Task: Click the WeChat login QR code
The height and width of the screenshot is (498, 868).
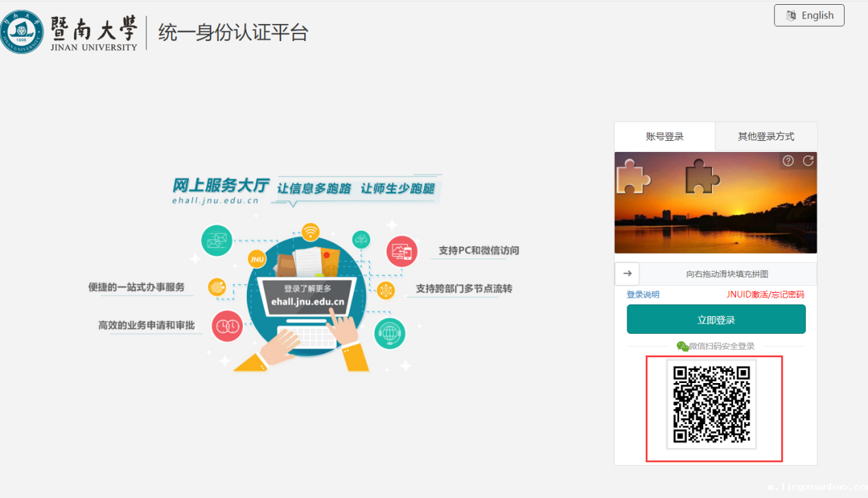Action: click(711, 404)
